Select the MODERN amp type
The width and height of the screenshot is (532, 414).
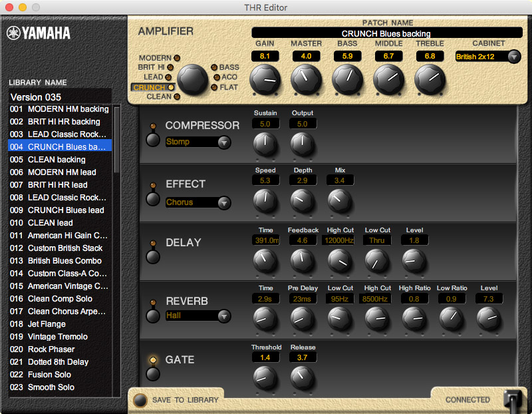177,59
